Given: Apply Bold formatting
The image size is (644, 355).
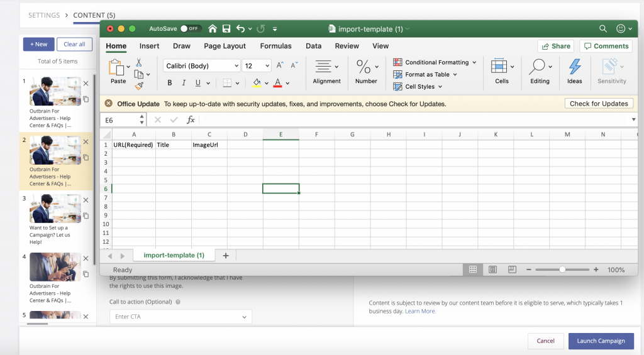Looking at the screenshot, I should coord(170,83).
